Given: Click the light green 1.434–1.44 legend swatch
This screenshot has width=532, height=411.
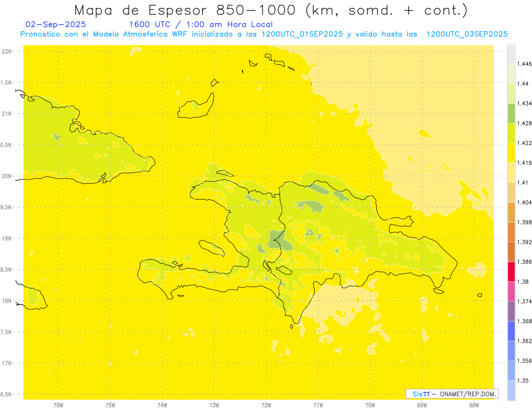Looking at the screenshot, I should [x=511, y=94].
